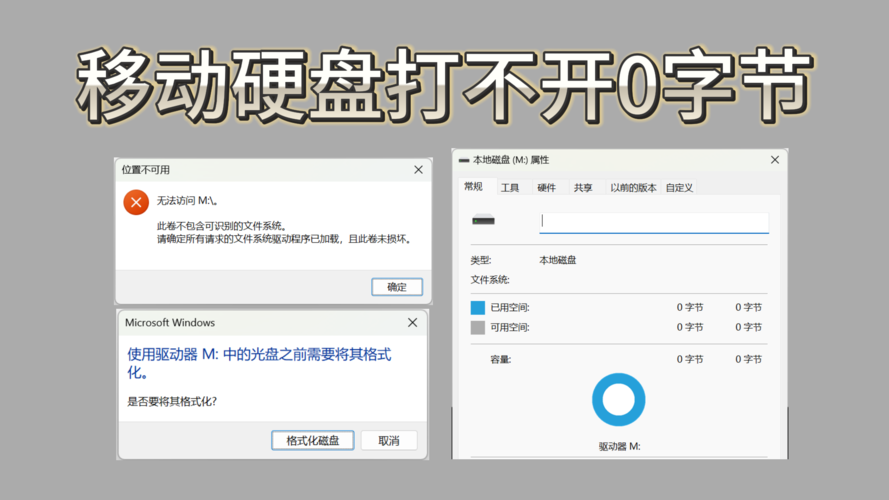Close the 位置不可用 dialog
Image resolution: width=889 pixels, height=500 pixels.
(418, 170)
